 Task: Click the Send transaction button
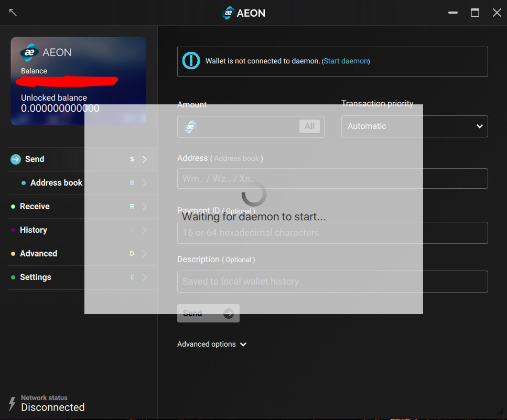(x=208, y=314)
